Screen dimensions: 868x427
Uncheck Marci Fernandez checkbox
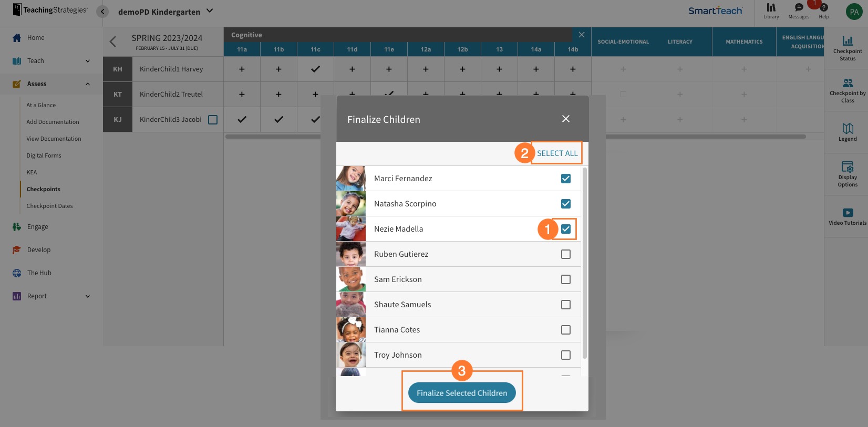pyautogui.click(x=565, y=179)
